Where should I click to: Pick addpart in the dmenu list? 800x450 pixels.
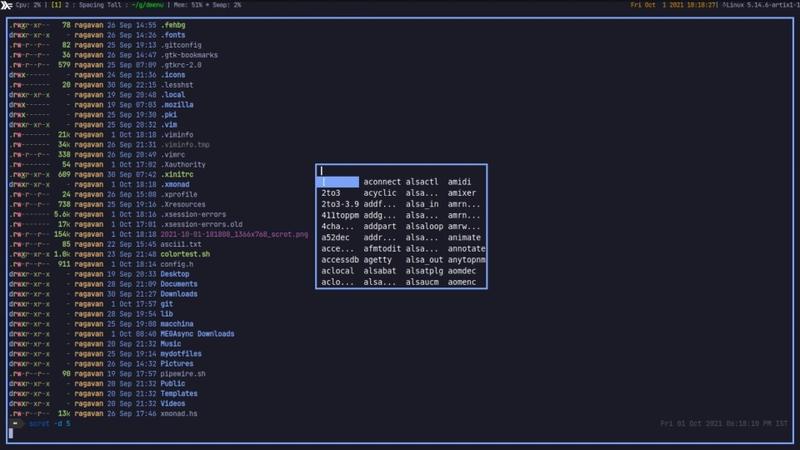pos(380,227)
